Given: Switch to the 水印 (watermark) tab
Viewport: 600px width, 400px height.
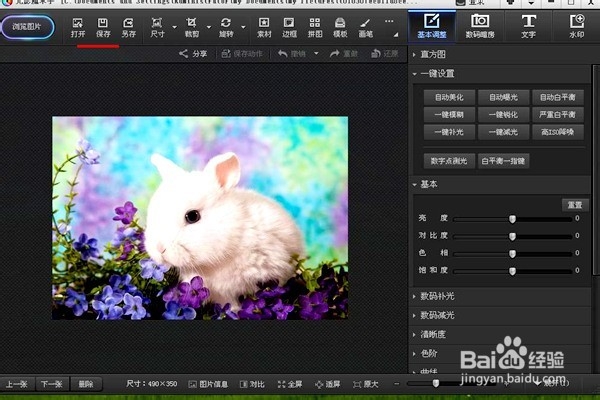Looking at the screenshot, I should click(x=576, y=26).
